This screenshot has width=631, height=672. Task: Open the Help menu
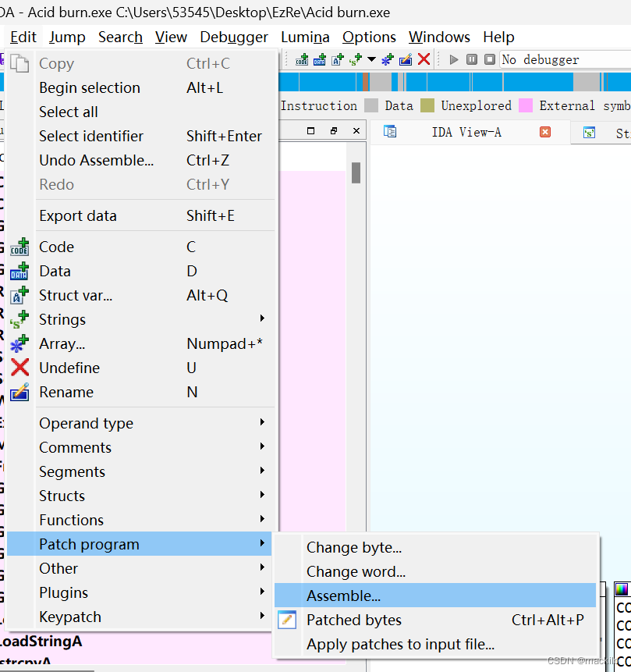(498, 37)
